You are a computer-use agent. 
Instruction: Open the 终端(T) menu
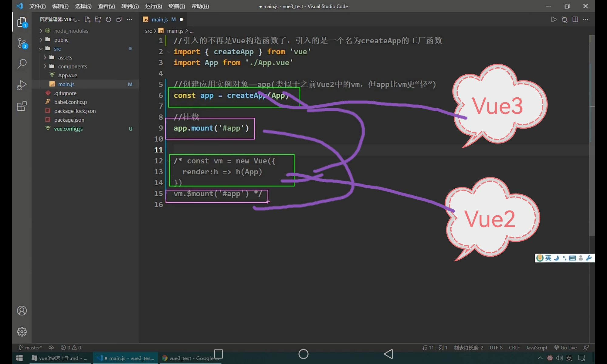point(176,6)
